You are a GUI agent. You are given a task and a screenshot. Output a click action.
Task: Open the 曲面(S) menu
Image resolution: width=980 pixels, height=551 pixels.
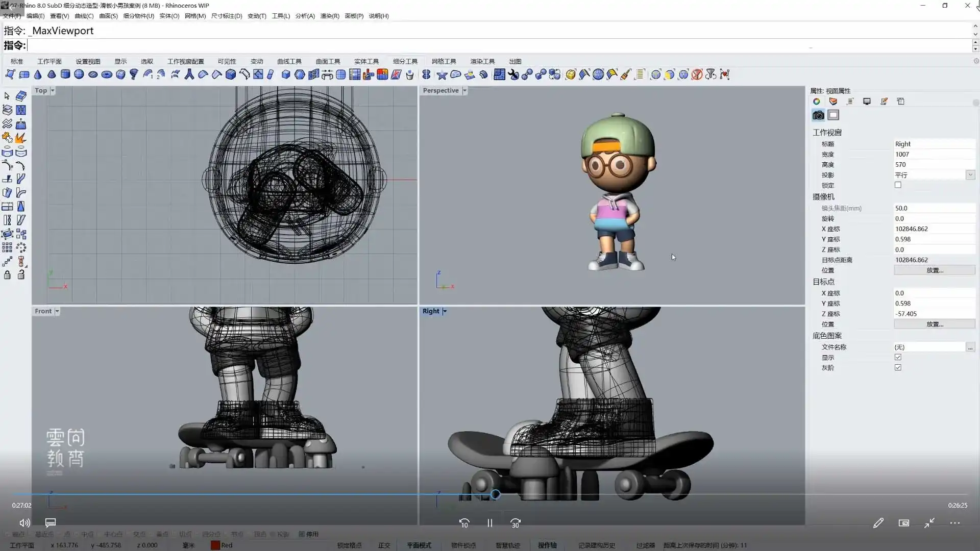(x=108, y=16)
